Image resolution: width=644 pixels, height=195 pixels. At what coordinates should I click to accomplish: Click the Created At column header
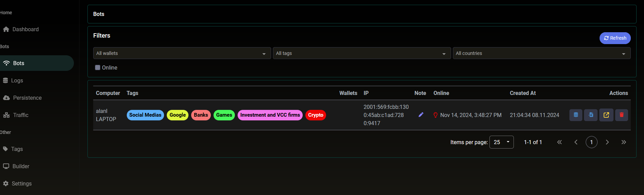523,93
